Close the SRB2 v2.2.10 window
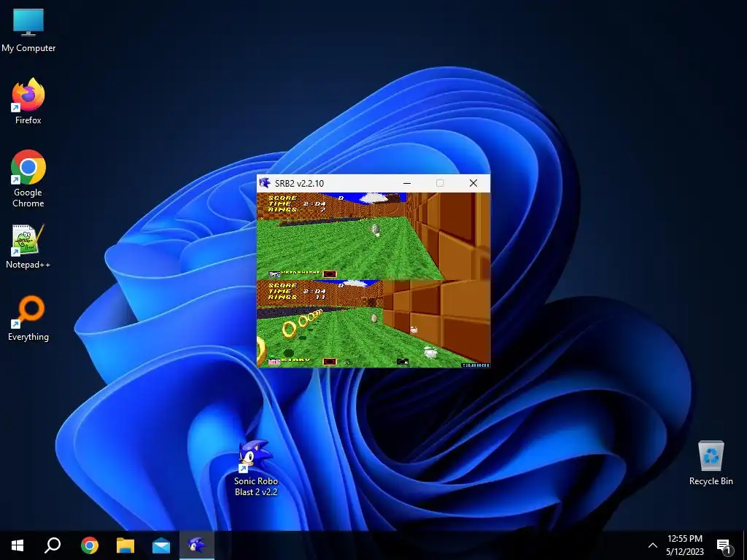 coord(473,183)
